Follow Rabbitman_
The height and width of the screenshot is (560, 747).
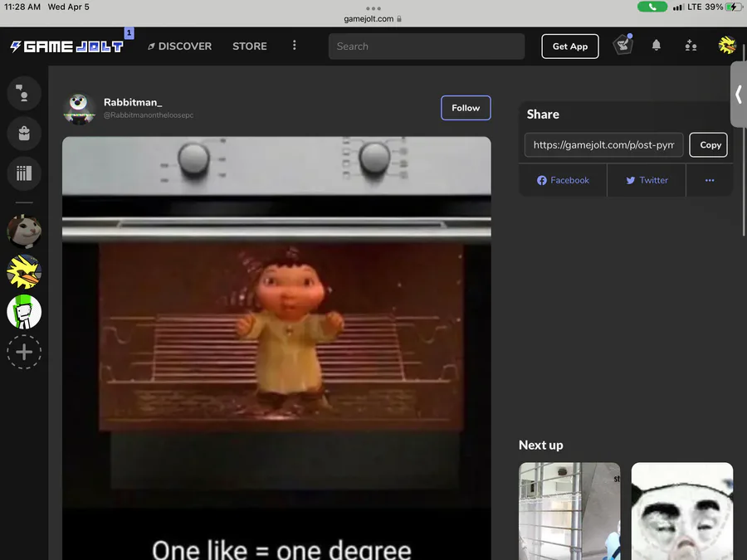click(x=466, y=108)
